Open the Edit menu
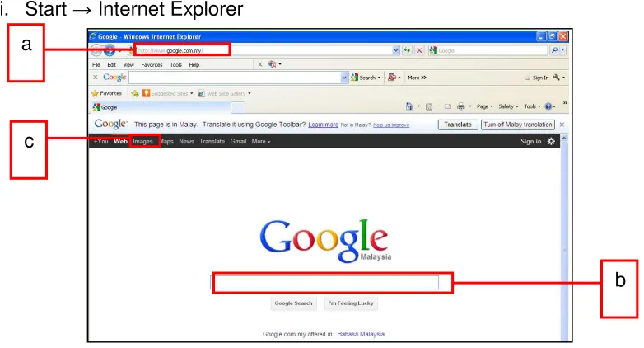The image size is (644, 348). tap(111, 64)
